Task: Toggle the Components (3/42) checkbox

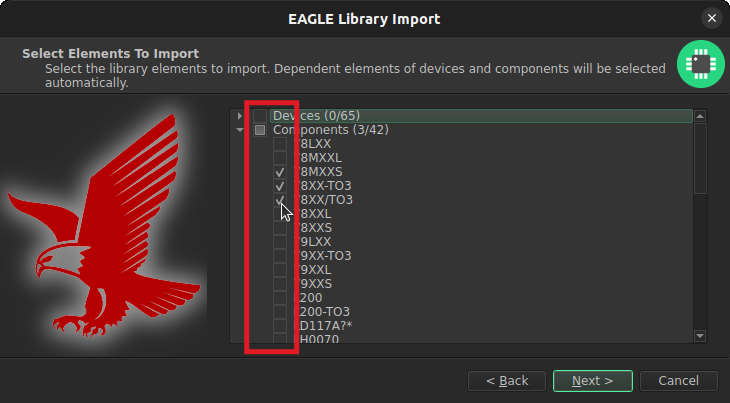Action: (260, 129)
